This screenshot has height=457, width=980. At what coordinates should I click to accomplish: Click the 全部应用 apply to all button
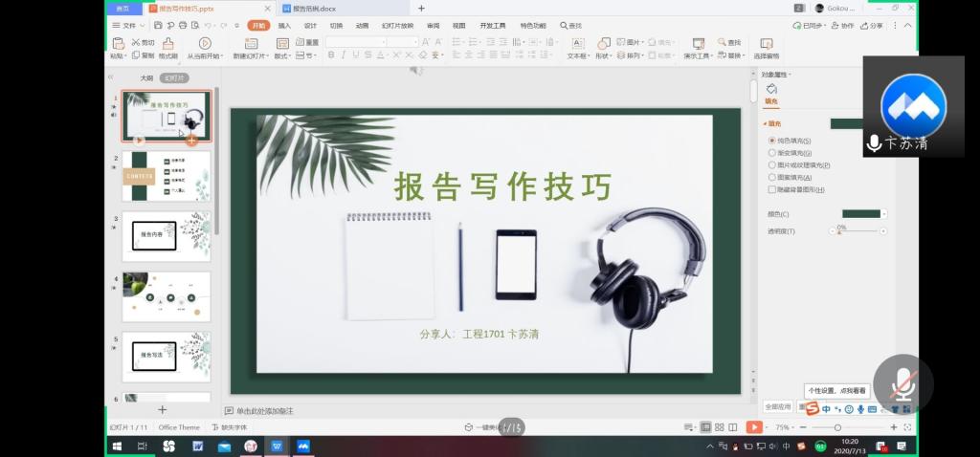(778, 406)
